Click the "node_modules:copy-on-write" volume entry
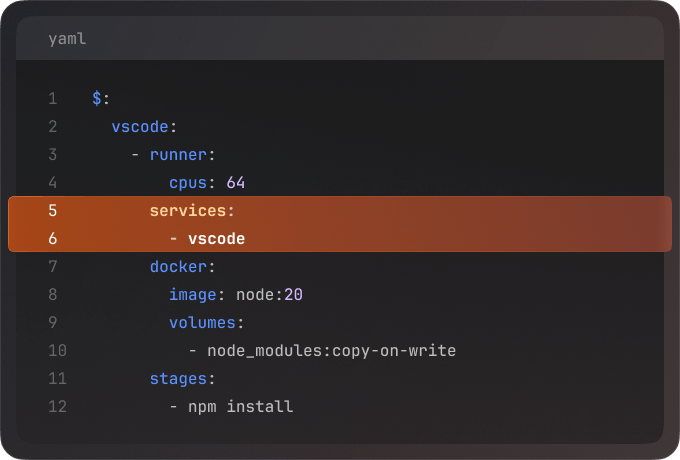 tap(331, 351)
